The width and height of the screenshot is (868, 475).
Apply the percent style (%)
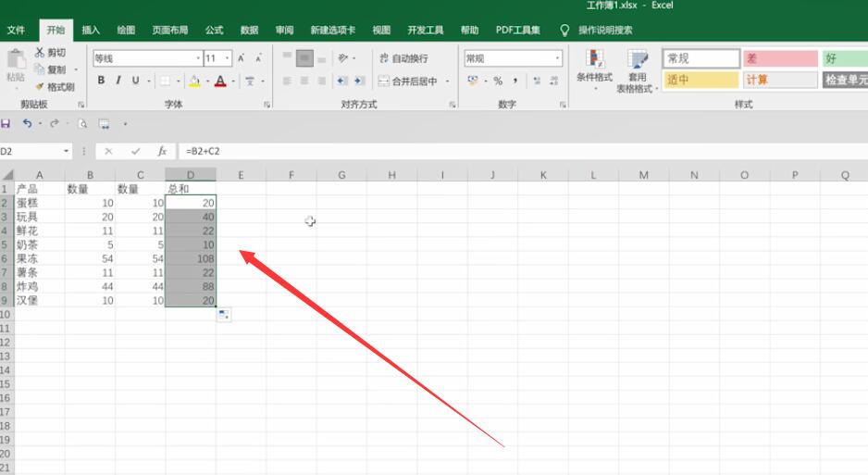click(x=498, y=81)
